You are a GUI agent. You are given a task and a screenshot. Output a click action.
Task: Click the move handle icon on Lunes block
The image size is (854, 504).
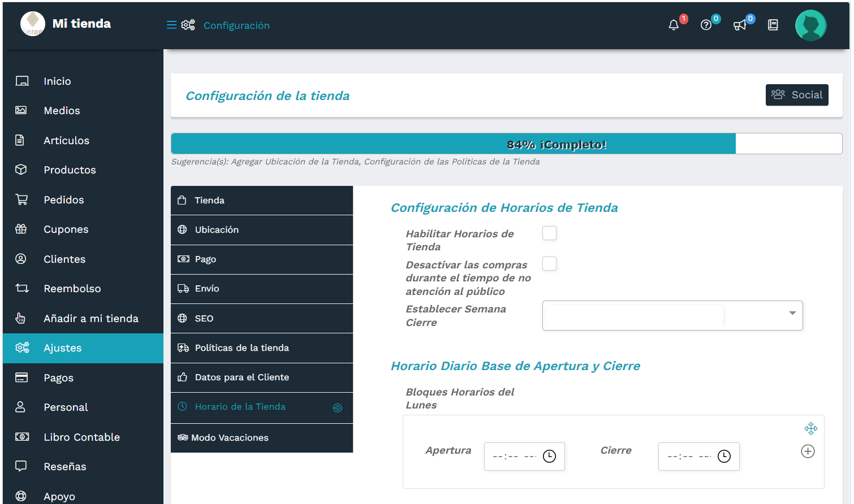pyautogui.click(x=811, y=428)
